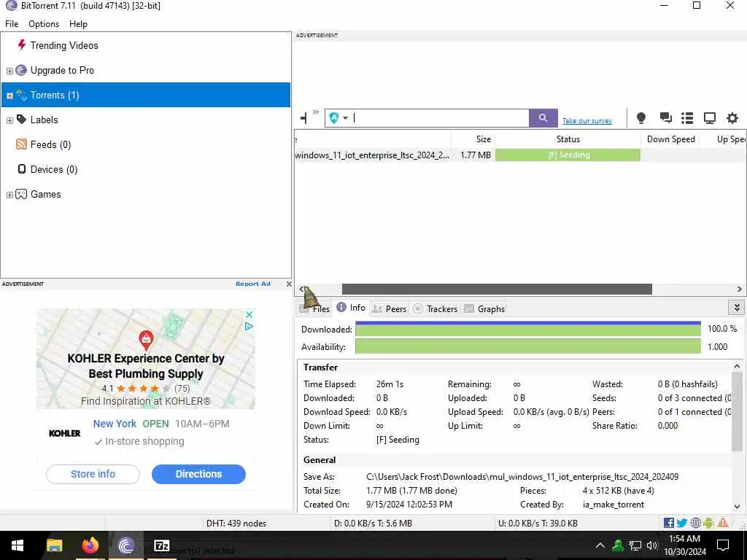Expand the Labels tree node
This screenshot has width=747, height=560.
[9, 120]
